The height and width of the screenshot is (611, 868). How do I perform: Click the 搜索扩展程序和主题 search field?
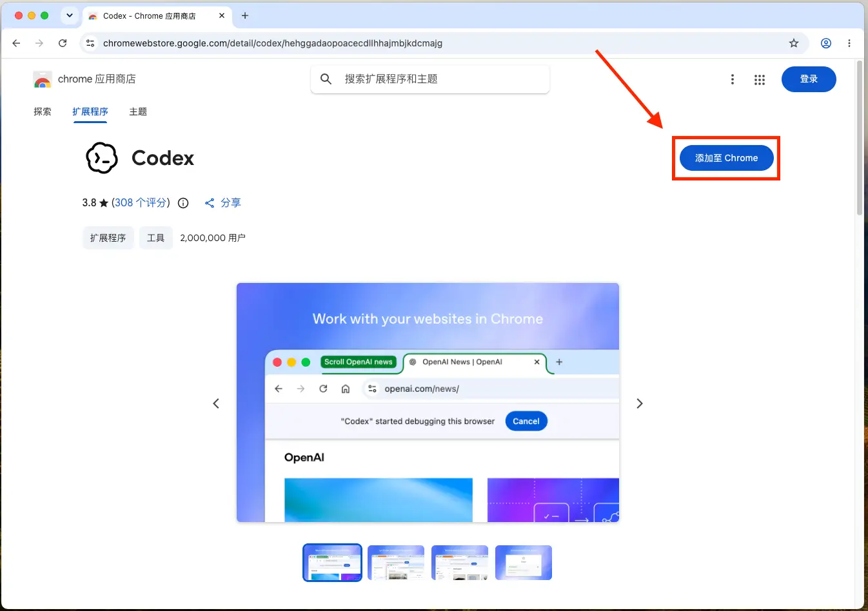(x=430, y=79)
